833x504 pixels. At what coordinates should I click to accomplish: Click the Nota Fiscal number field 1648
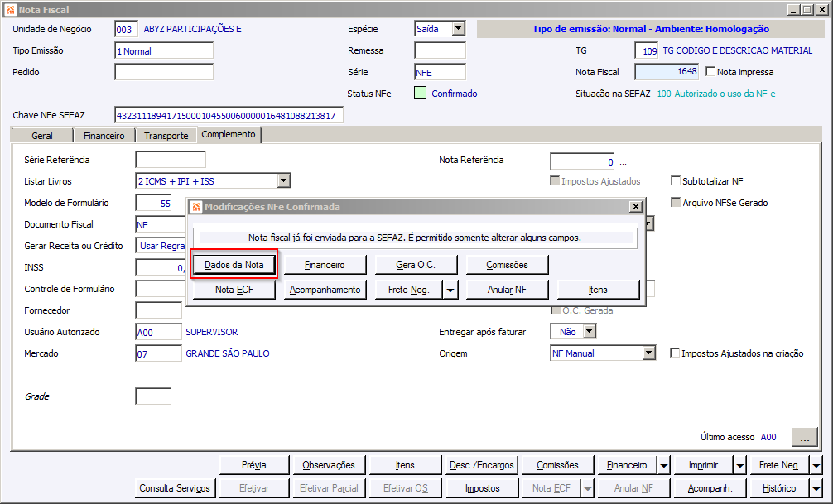(667, 72)
